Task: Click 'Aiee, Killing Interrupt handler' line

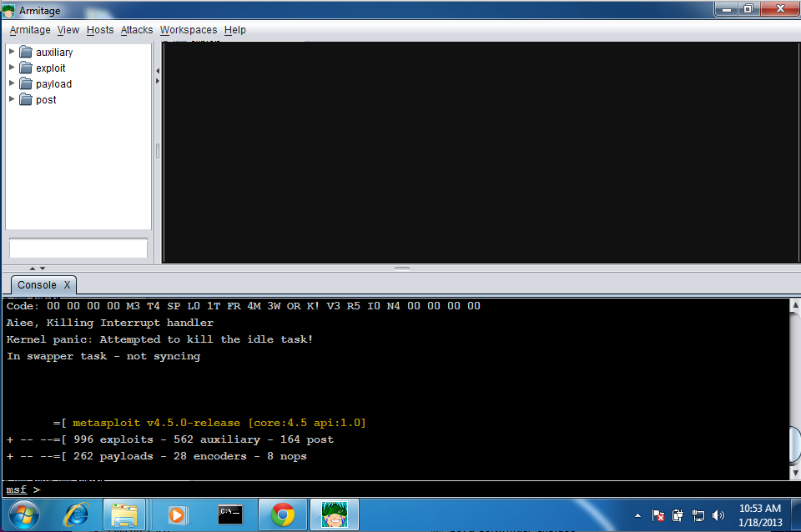Action: (110, 323)
